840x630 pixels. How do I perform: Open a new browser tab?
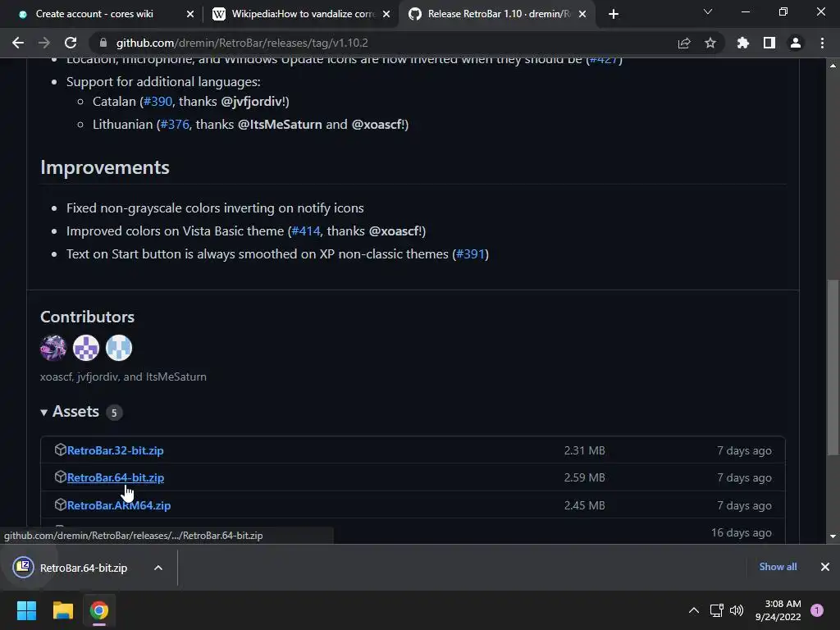tap(614, 14)
